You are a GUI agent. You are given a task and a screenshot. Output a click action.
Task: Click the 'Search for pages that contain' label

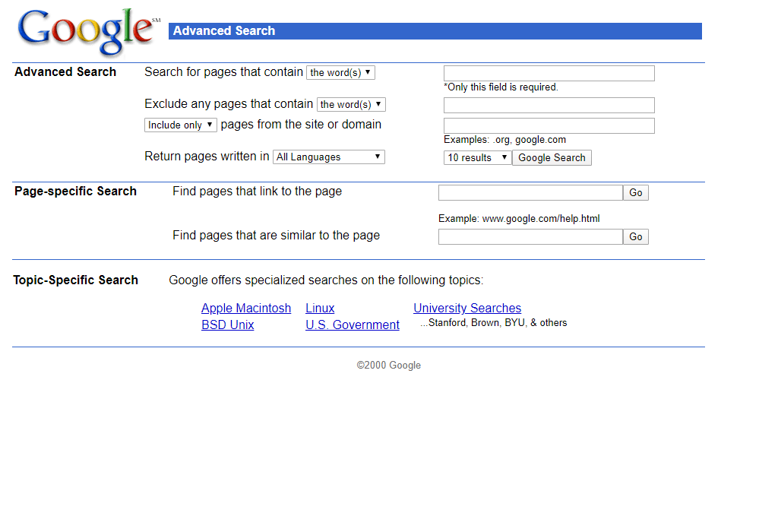[x=224, y=72]
